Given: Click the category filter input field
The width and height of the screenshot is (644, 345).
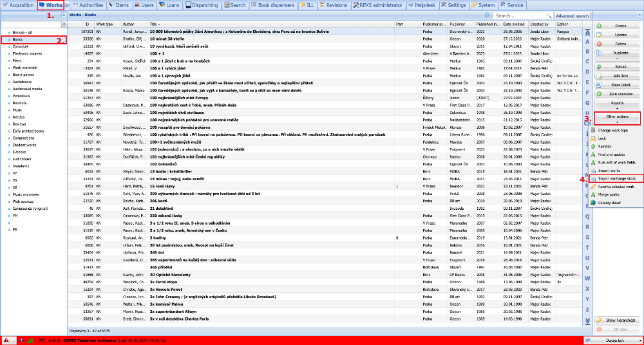Looking at the screenshot, I should tap(31, 24).
